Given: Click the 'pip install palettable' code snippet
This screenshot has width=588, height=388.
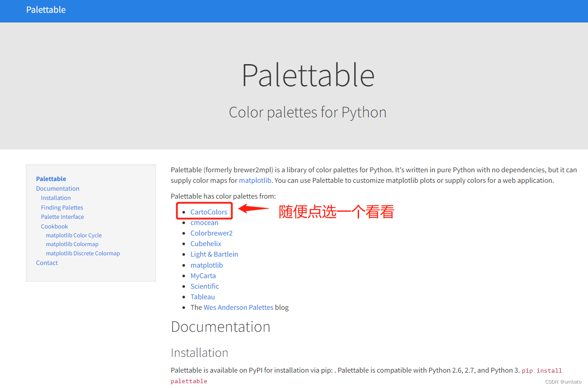Looking at the screenshot, I should tap(367, 376).
